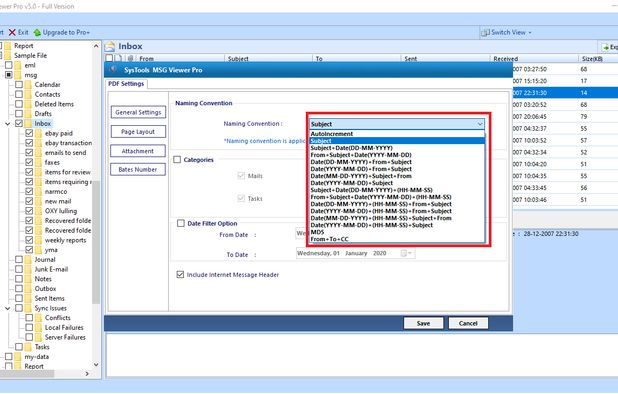This screenshot has width=618, height=394.
Task: Check the Sent Items folder checkbox
Action: coord(19,298)
